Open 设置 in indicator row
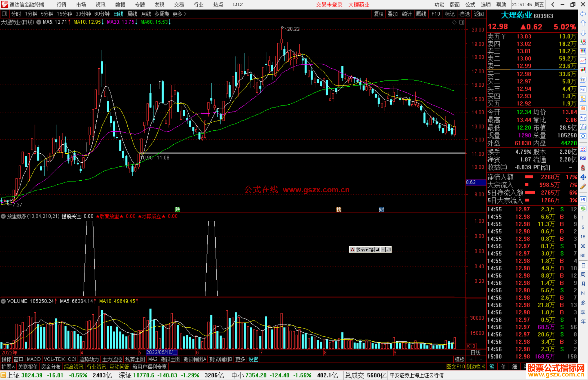This screenshot has width=588, height=380. (x=253, y=359)
